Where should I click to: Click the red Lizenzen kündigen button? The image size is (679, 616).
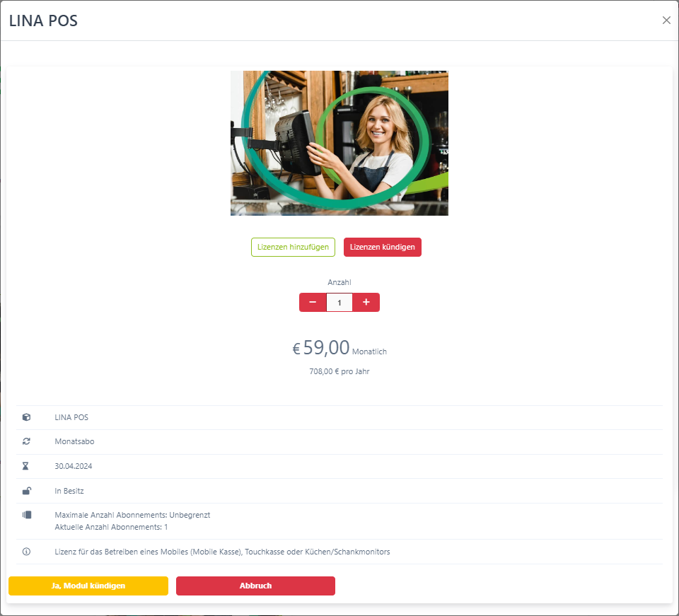coord(383,248)
